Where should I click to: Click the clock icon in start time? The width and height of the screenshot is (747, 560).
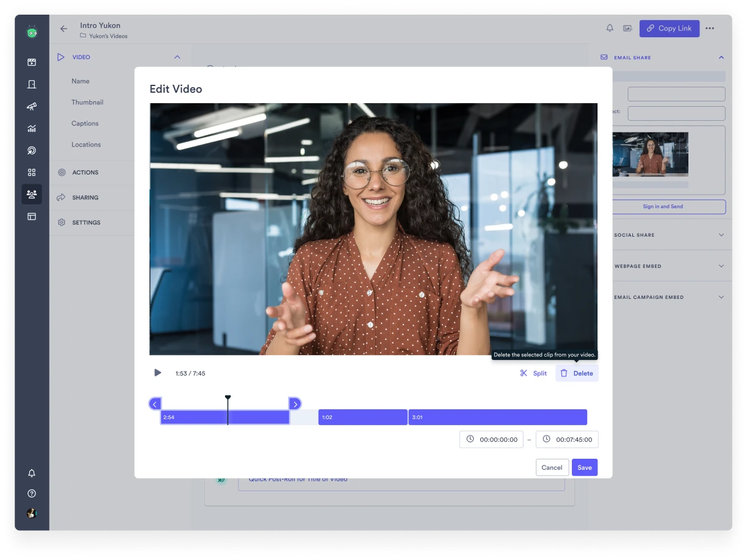(x=470, y=439)
